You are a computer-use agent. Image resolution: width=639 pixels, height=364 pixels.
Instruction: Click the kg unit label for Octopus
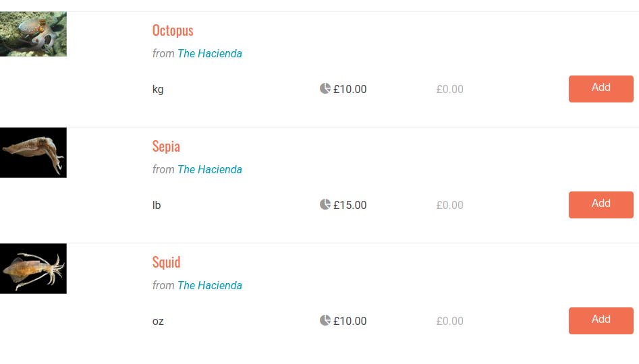pyautogui.click(x=158, y=89)
